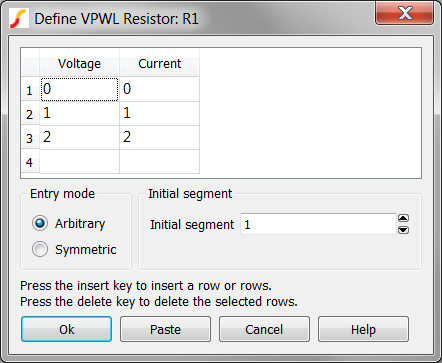Close the Define VPWL Resistor dialog
442x363 pixels.
404,14
